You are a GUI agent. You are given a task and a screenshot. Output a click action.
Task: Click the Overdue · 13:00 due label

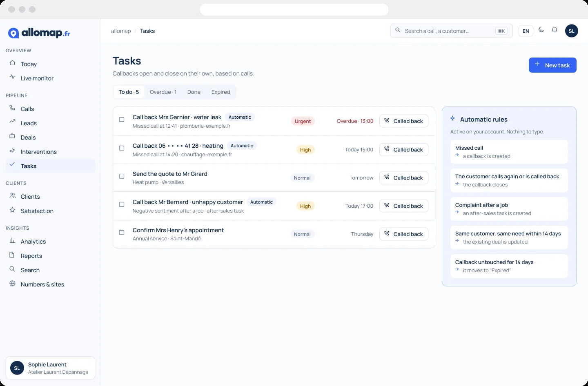[355, 121]
